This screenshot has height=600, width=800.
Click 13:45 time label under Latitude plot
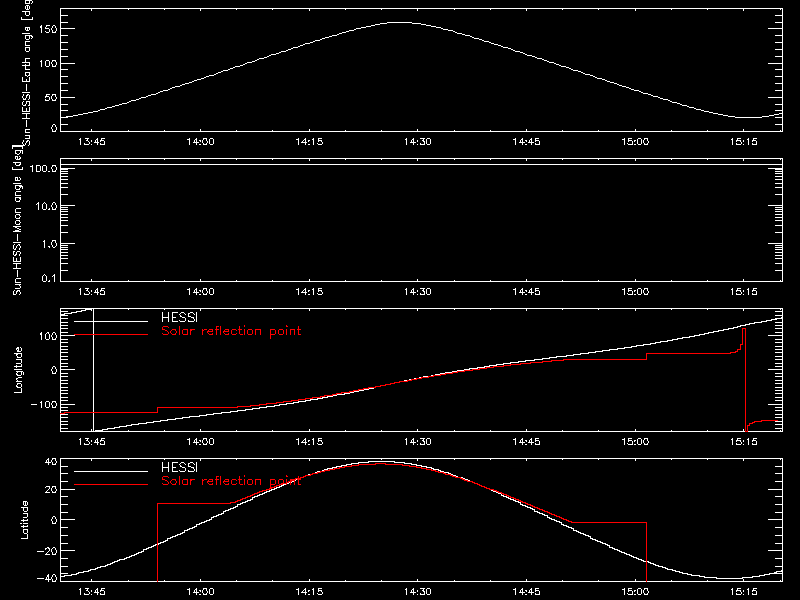point(92,592)
